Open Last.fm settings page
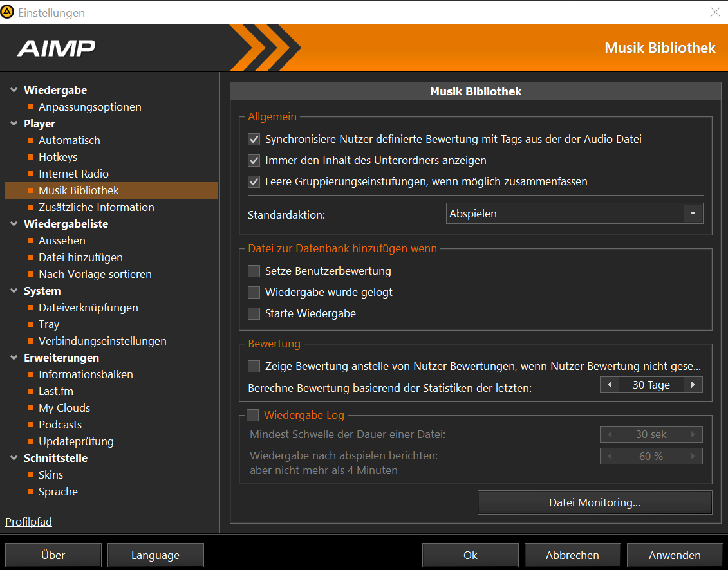 click(x=56, y=391)
